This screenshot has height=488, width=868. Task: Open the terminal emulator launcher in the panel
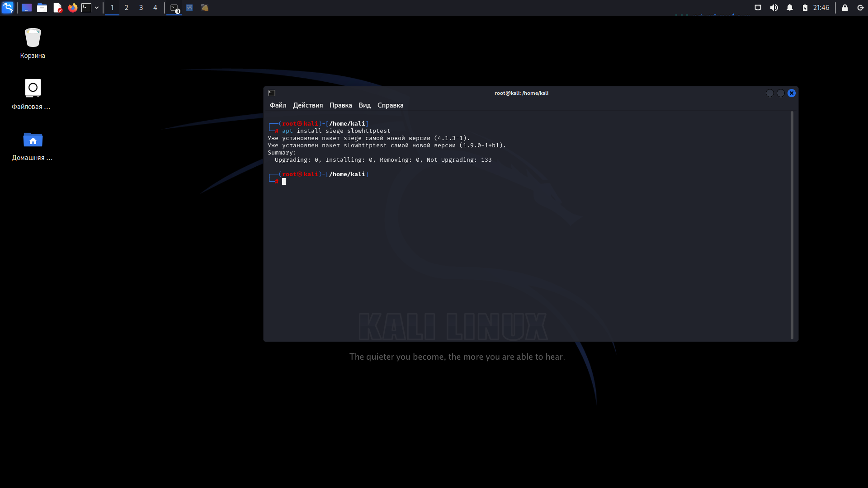[x=86, y=8]
